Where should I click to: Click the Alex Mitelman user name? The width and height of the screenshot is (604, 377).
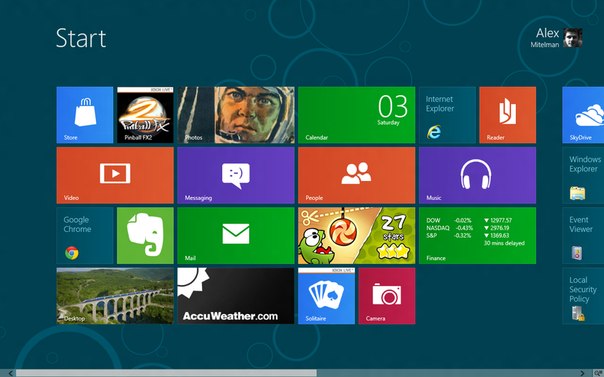click(545, 38)
